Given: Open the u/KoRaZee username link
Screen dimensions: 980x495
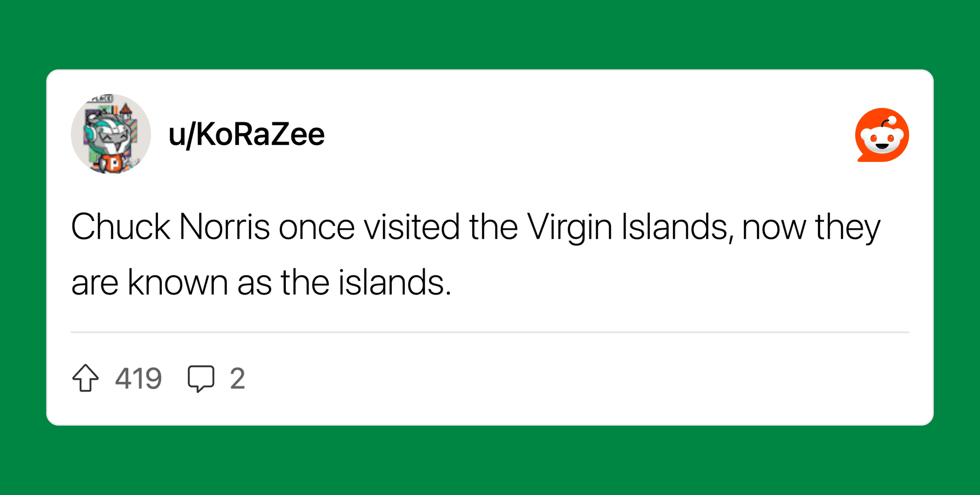Looking at the screenshot, I should point(247,135).
